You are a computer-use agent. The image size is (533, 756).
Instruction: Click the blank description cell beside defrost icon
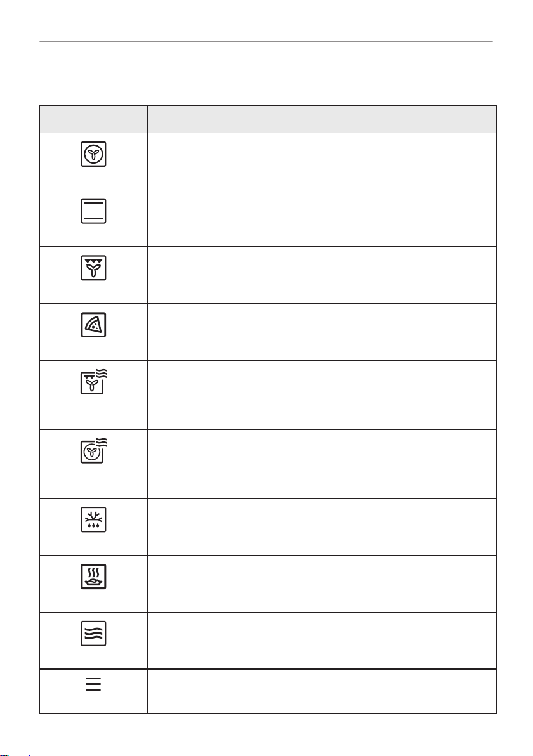coord(322,526)
